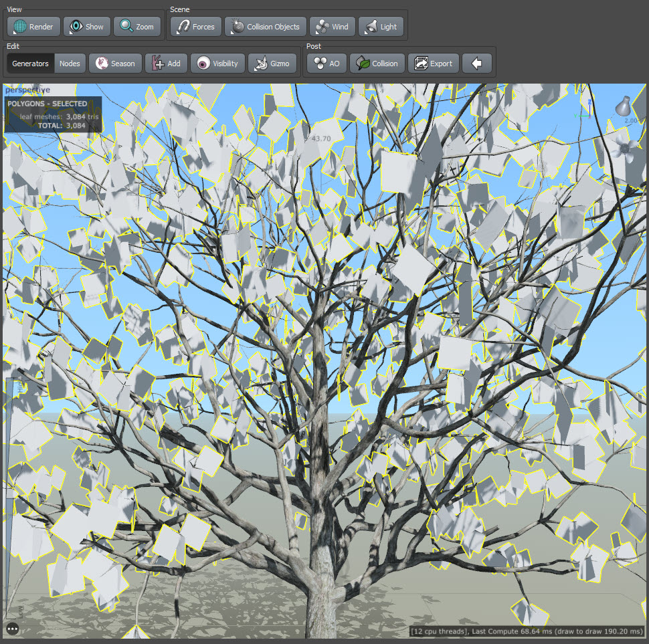
Task: Switch to Generators edit mode
Action: [x=30, y=64]
